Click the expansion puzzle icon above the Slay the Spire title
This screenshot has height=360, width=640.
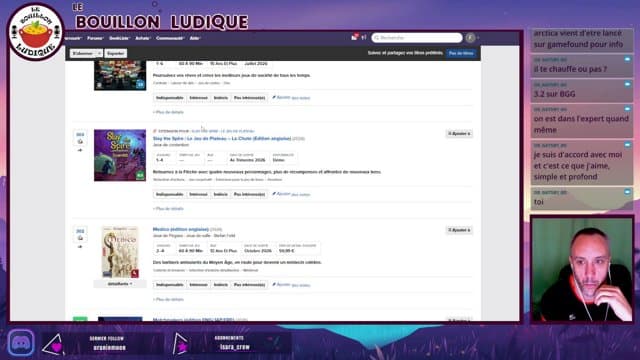(155, 131)
